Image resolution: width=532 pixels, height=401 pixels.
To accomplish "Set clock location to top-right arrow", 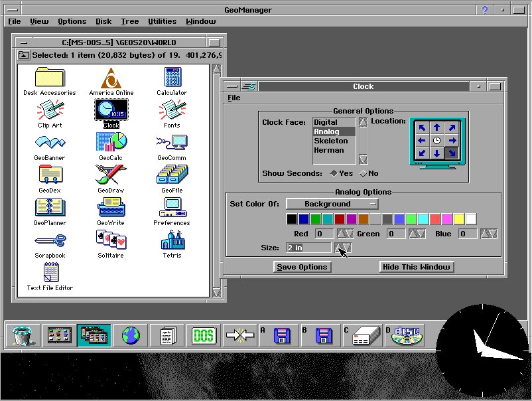I will [452, 127].
